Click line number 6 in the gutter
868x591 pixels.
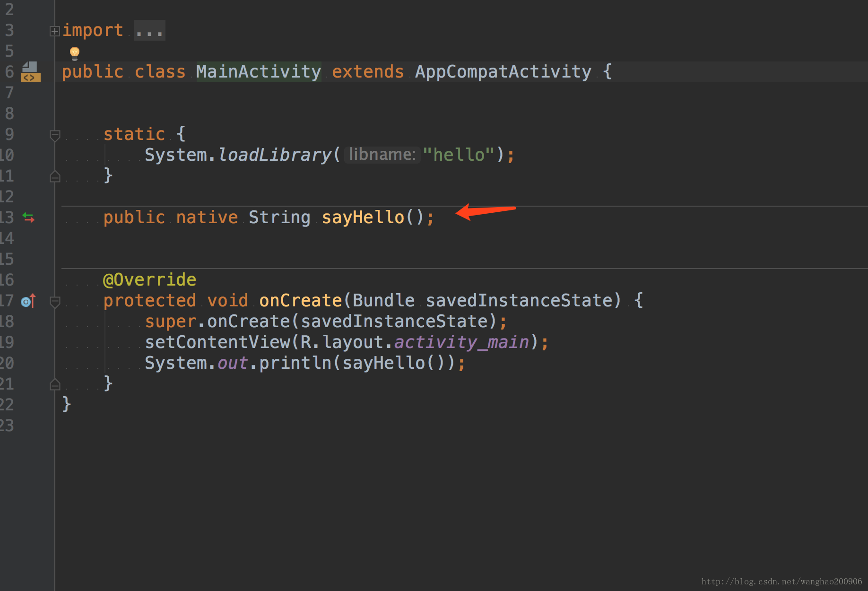[9, 72]
